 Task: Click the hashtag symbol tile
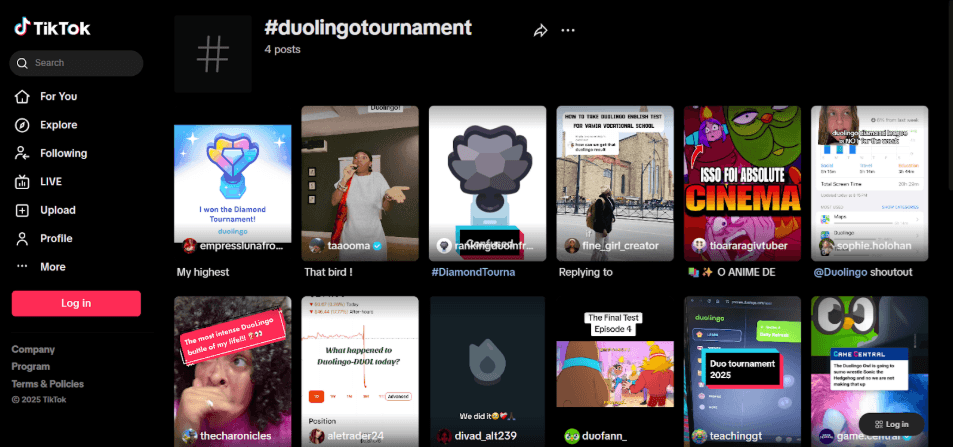[x=213, y=54]
